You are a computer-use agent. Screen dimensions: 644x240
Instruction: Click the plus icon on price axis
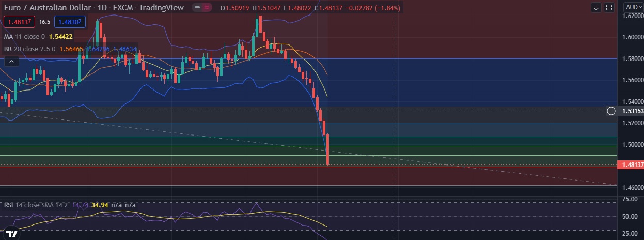(x=611, y=111)
